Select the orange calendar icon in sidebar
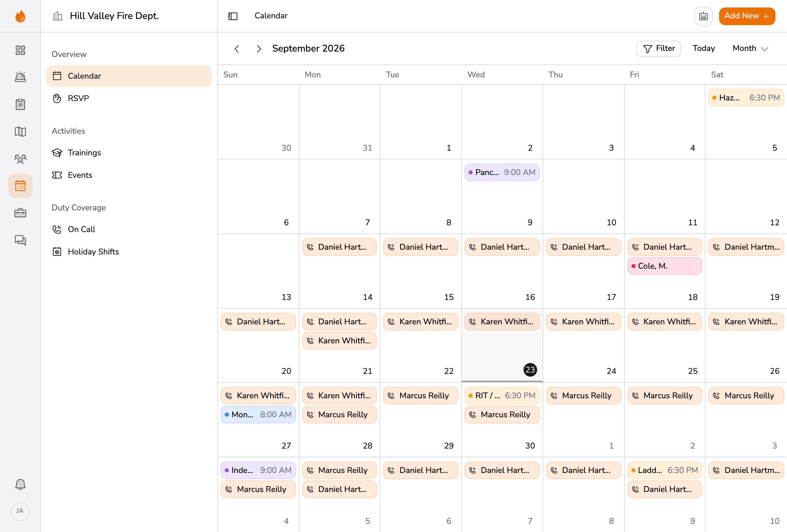The image size is (787, 532). (x=20, y=186)
